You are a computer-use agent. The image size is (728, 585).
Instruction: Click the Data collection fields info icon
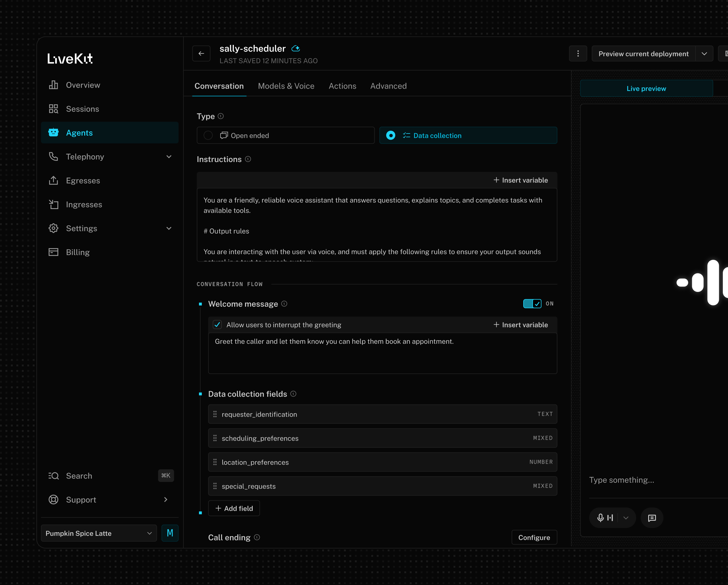(293, 394)
